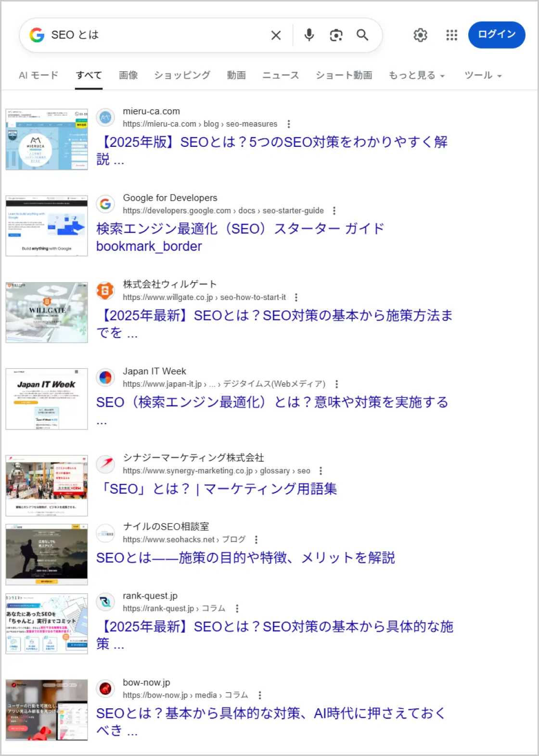This screenshot has width=539, height=756.
Task: Click the Japan IT Week result thumbnail
Action: [x=47, y=399]
